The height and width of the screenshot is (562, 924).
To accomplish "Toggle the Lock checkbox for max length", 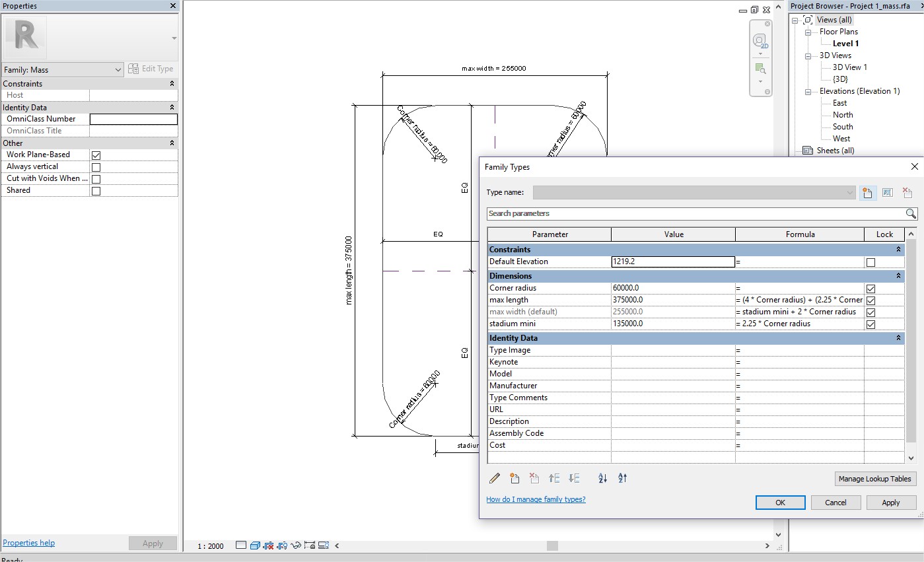I will (871, 300).
